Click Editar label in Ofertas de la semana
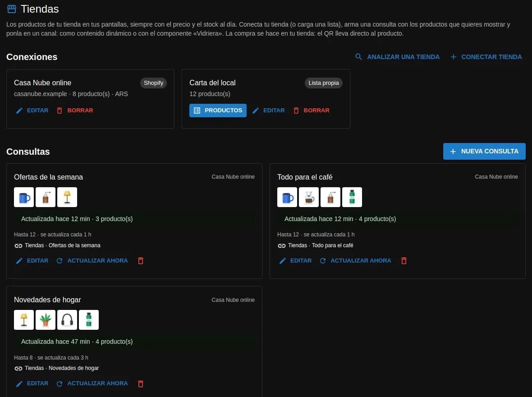The height and width of the screenshot is (397, 532). pyautogui.click(x=38, y=260)
